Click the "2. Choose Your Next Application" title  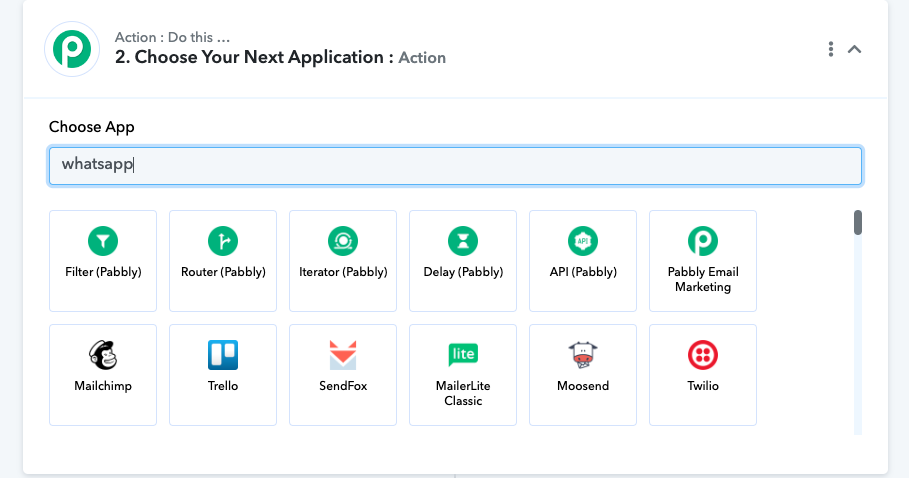[249, 57]
